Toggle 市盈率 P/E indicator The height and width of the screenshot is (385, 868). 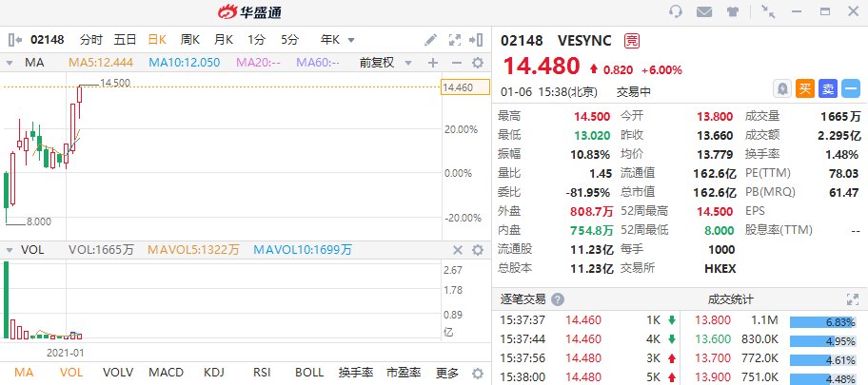tap(404, 373)
